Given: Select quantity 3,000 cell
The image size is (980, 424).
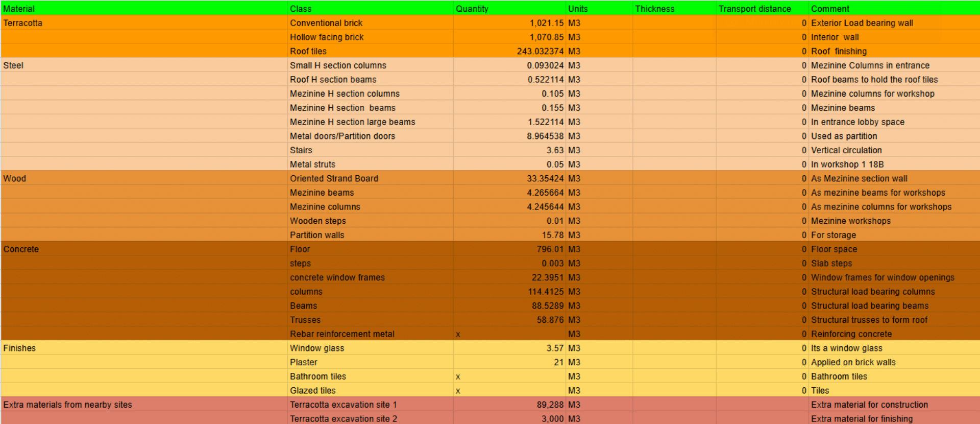Looking at the screenshot, I should (509, 418).
